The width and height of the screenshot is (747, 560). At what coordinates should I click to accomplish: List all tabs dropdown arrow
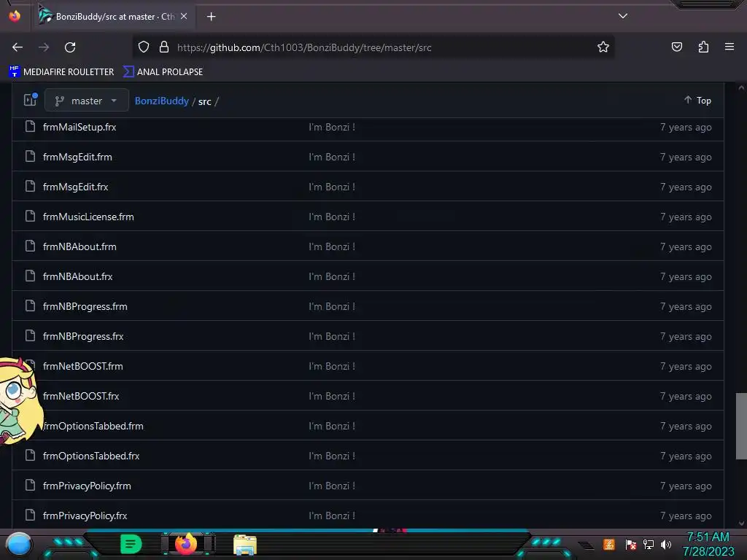click(x=623, y=16)
